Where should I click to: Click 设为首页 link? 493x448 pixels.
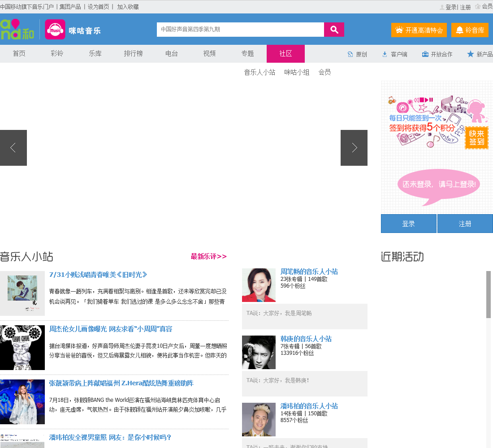click(99, 7)
